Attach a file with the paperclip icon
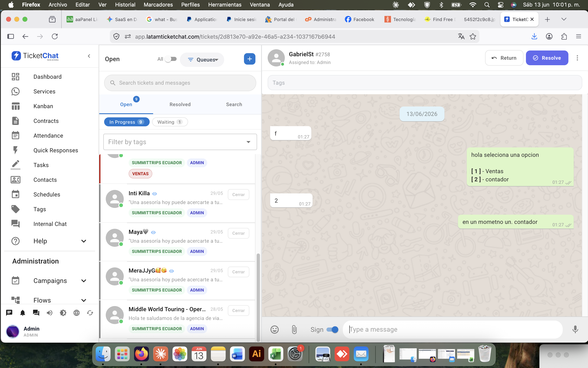Viewport: 588px width, 368px height. click(294, 330)
